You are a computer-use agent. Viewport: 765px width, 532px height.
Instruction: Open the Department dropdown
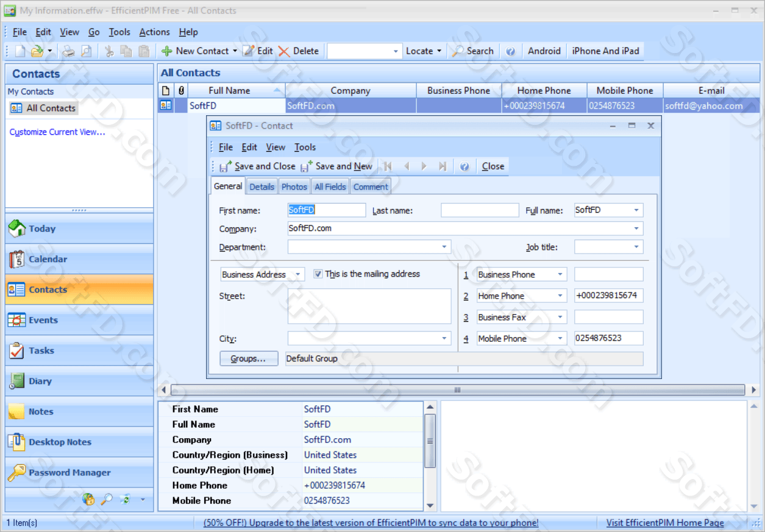(444, 247)
